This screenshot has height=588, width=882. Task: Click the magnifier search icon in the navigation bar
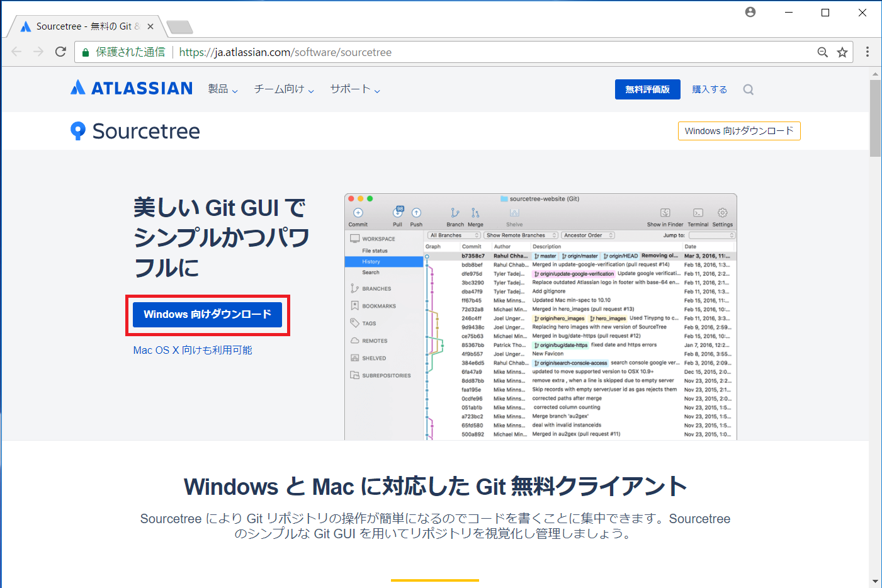click(x=748, y=89)
